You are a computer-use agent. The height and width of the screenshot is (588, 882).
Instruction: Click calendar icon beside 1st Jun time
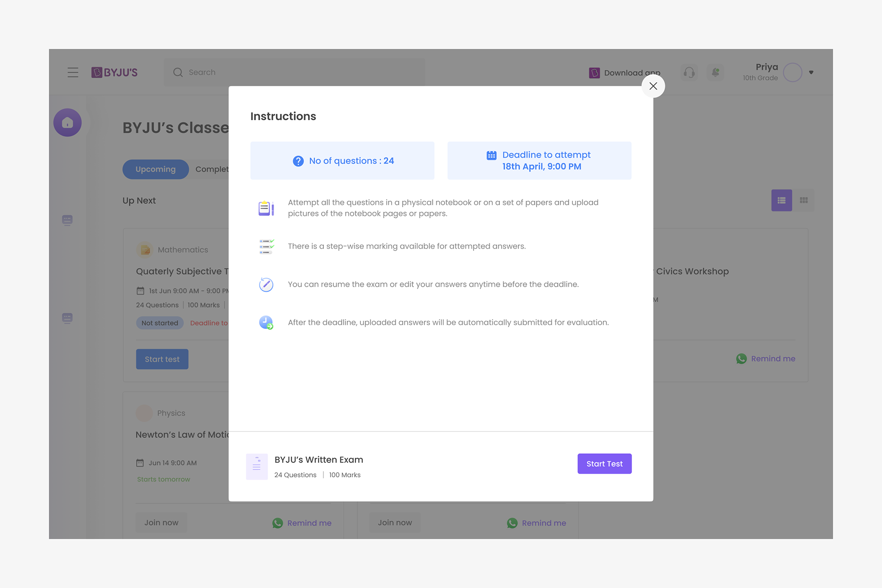coord(140,291)
